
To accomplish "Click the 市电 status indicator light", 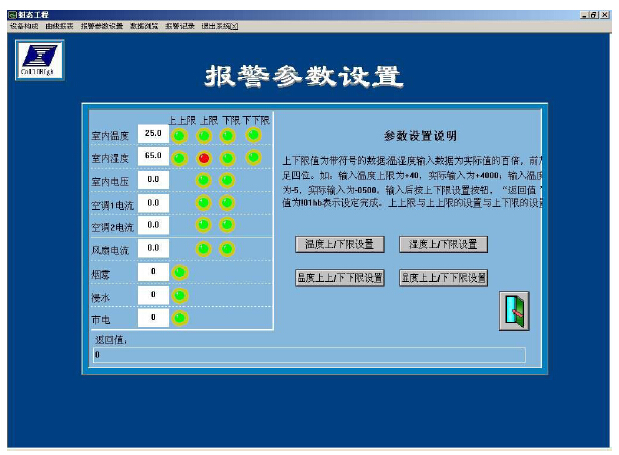I will (x=180, y=318).
